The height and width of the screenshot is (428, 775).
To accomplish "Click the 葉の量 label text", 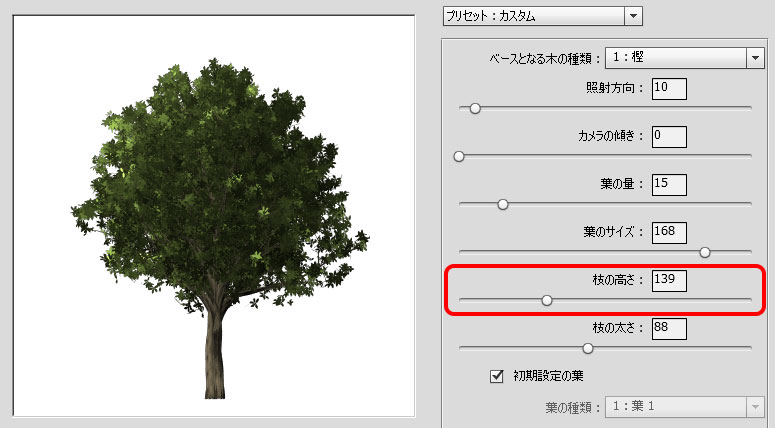I will [622, 184].
